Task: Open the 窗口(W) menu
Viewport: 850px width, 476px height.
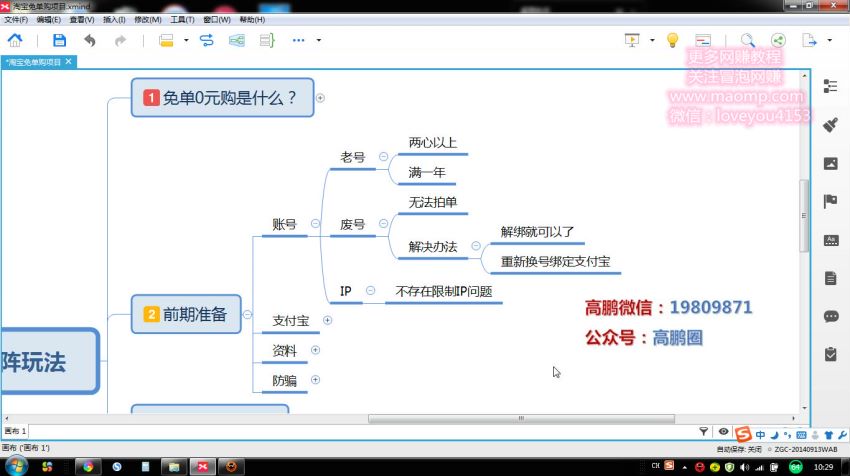Action: [217, 20]
